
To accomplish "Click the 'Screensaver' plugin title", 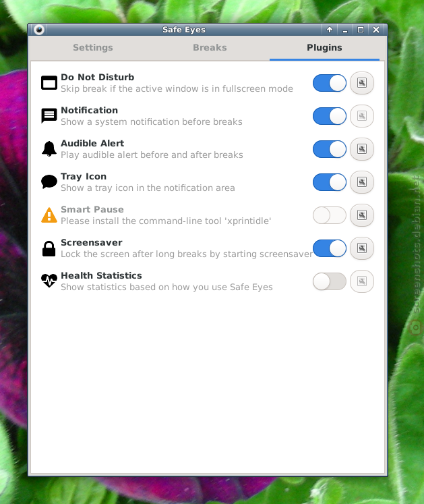I will (92, 243).
